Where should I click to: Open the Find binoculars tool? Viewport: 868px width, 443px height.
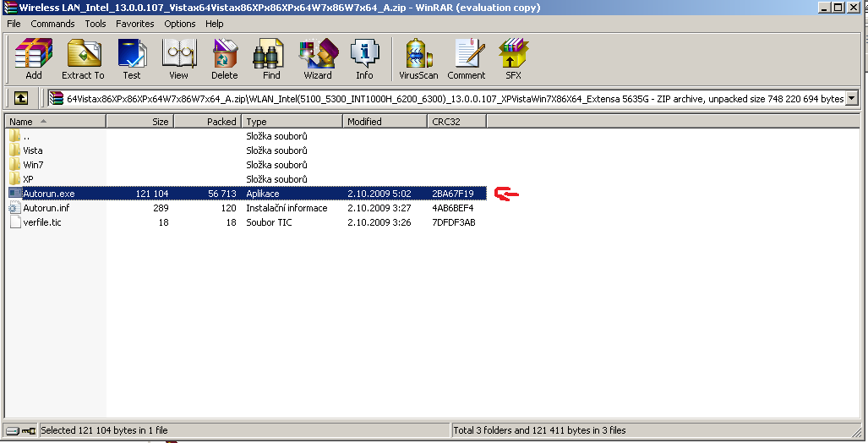pyautogui.click(x=271, y=59)
